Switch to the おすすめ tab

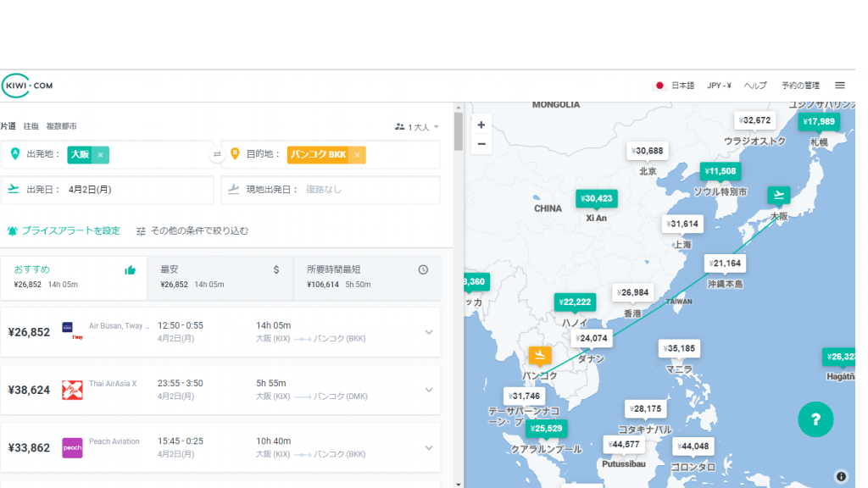(x=74, y=277)
